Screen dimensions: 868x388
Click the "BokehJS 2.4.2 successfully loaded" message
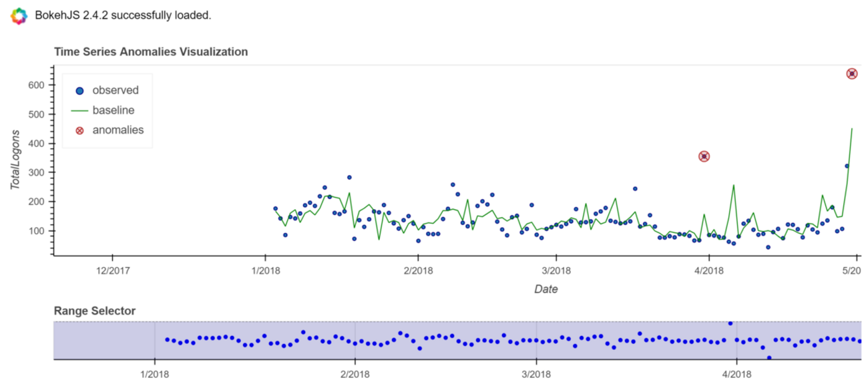pos(123,15)
